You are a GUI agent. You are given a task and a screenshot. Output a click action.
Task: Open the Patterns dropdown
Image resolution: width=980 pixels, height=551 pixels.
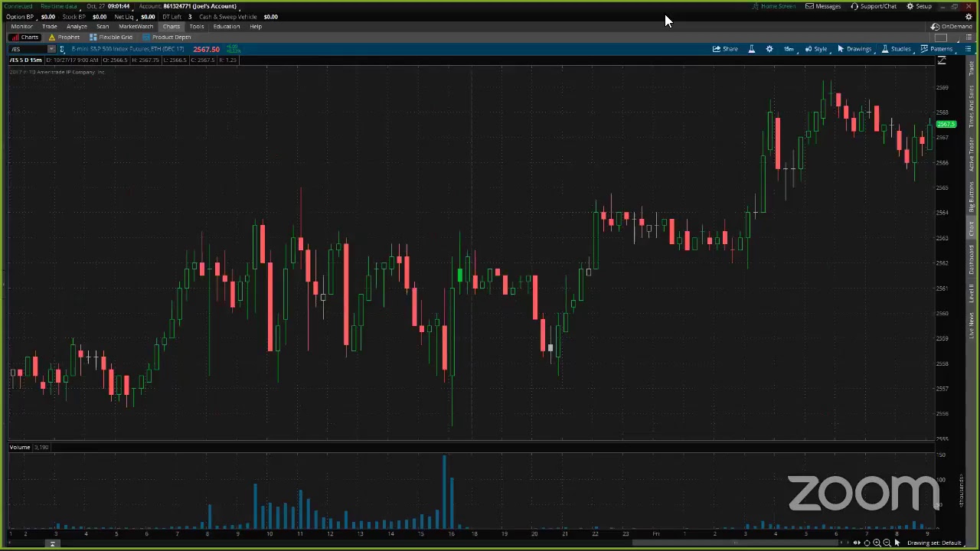coord(936,49)
